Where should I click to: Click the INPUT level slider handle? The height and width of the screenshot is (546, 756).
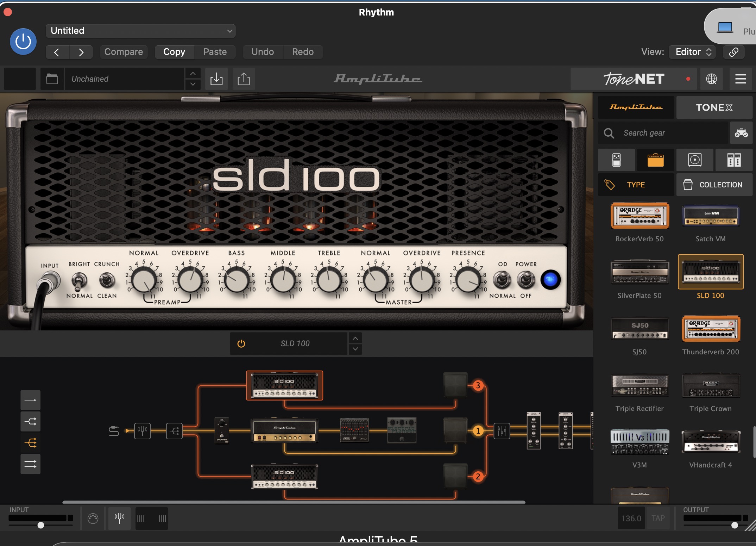(41, 525)
